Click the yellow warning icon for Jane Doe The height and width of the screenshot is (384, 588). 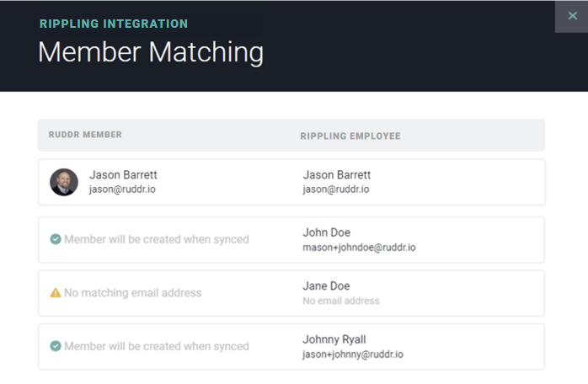pos(56,292)
